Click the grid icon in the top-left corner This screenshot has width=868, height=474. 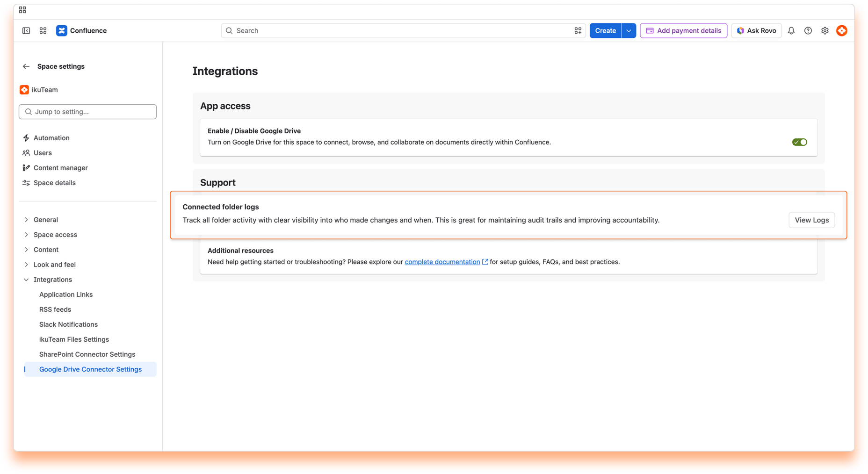(x=22, y=10)
